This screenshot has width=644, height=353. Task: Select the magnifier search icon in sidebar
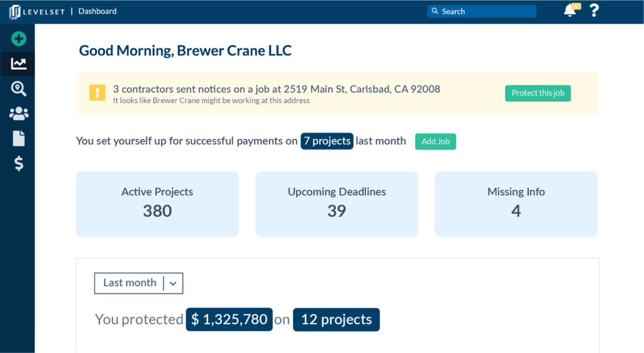[19, 89]
